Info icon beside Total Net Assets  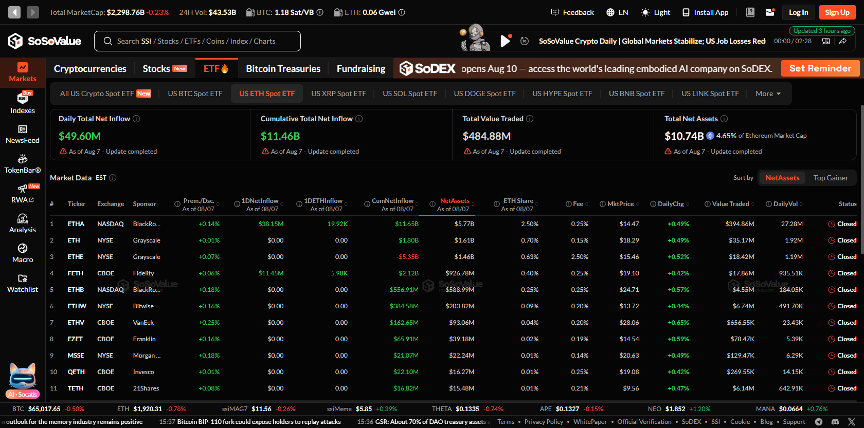coord(725,118)
